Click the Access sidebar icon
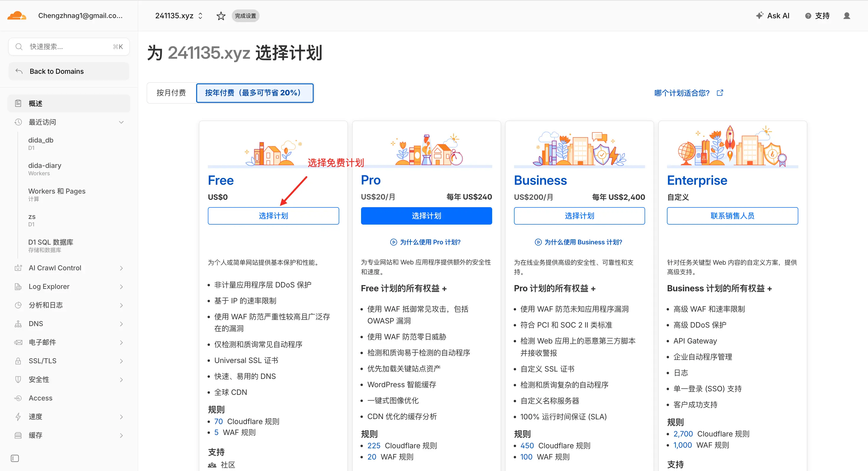Screen dimensions: 868x471 18,398
